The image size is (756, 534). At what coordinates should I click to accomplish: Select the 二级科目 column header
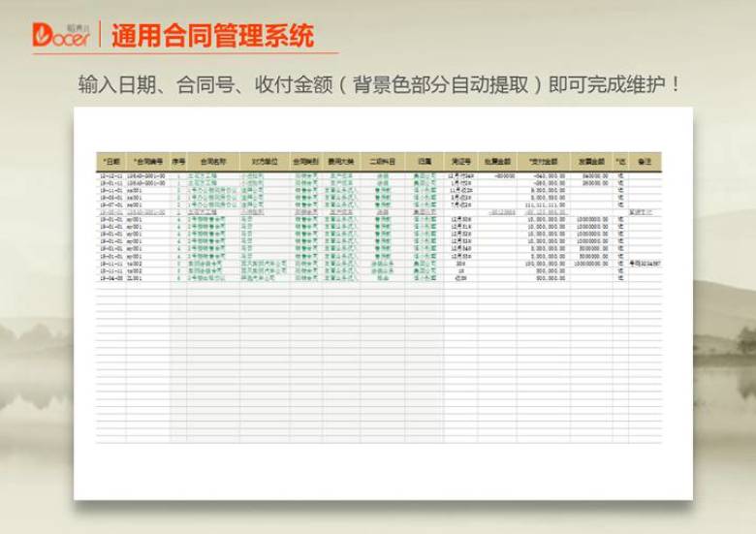click(383, 162)
